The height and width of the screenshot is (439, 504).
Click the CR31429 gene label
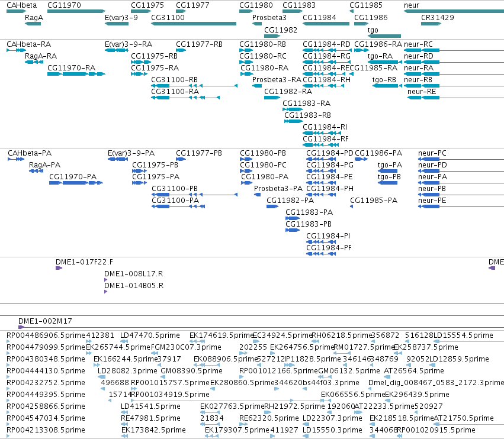coord(438,18)
